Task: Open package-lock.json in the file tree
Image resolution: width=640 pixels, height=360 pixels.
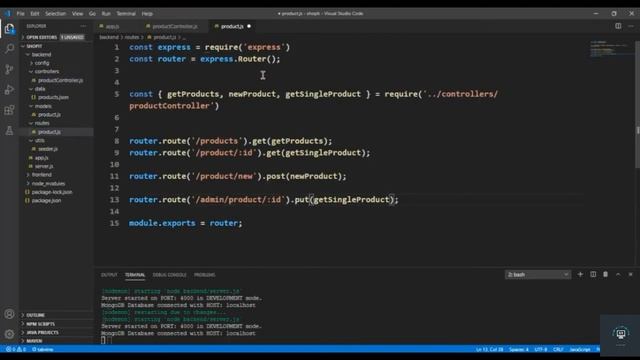Action: pyautogui.click(x=52, y=192)
